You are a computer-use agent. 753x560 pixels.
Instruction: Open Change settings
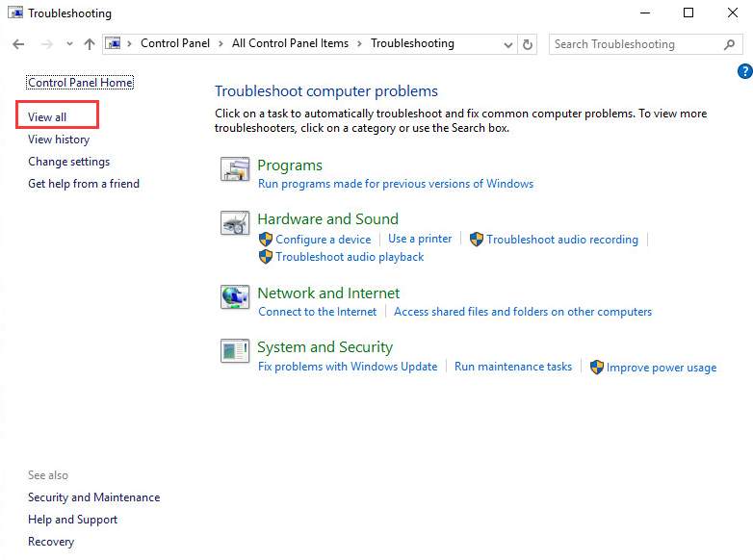point(68,162)
